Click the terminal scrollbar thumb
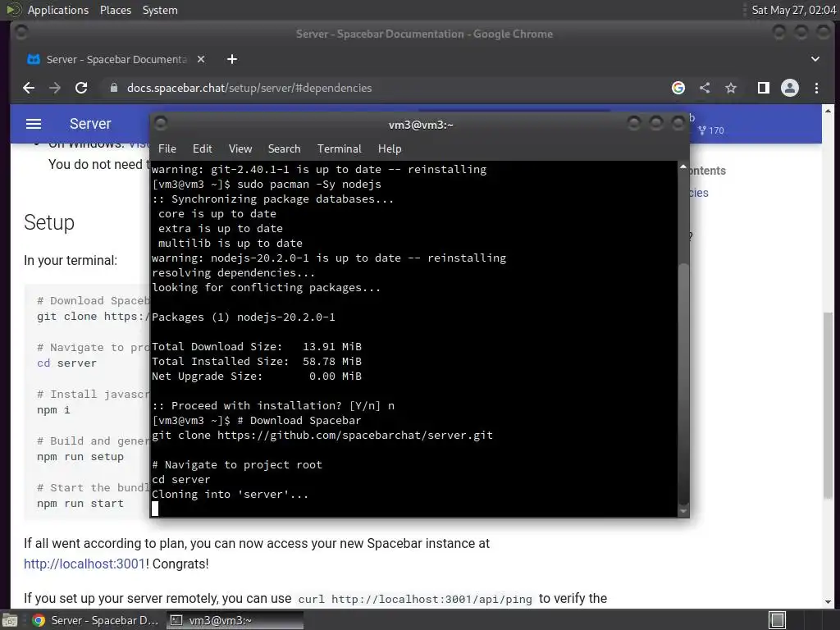 click(683, 383)
